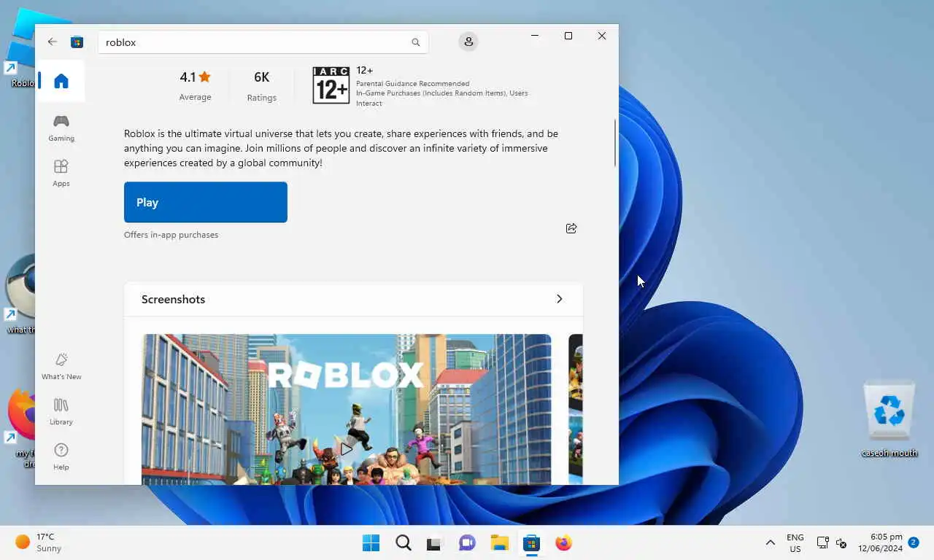This screenshot has height=560, width=934.
Task: Click Microsoft Store taskbar icon
Action: [531, 542]
